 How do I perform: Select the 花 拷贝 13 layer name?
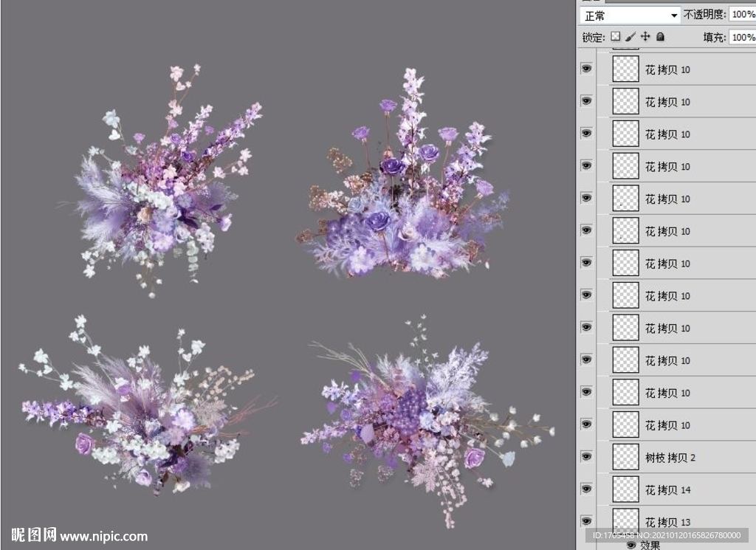pyautogui.click(x=667, y=522)
